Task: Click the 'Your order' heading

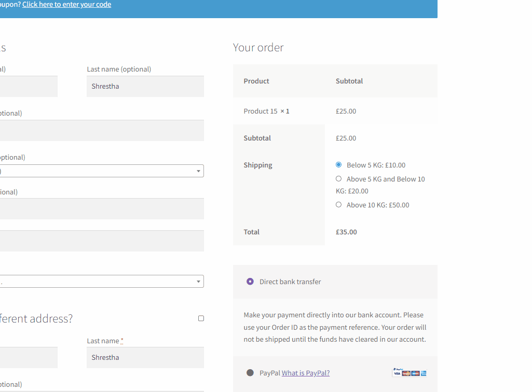Action: [258, 48]
